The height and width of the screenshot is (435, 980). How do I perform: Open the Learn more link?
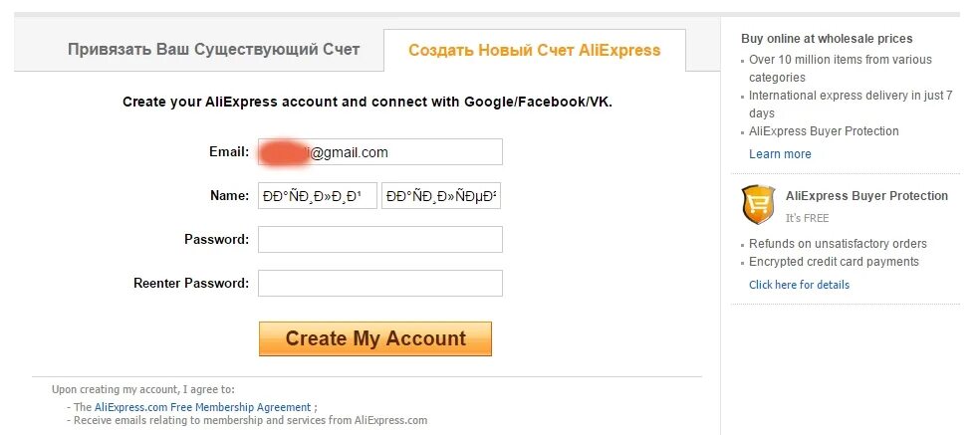click(x=780, y=153)
